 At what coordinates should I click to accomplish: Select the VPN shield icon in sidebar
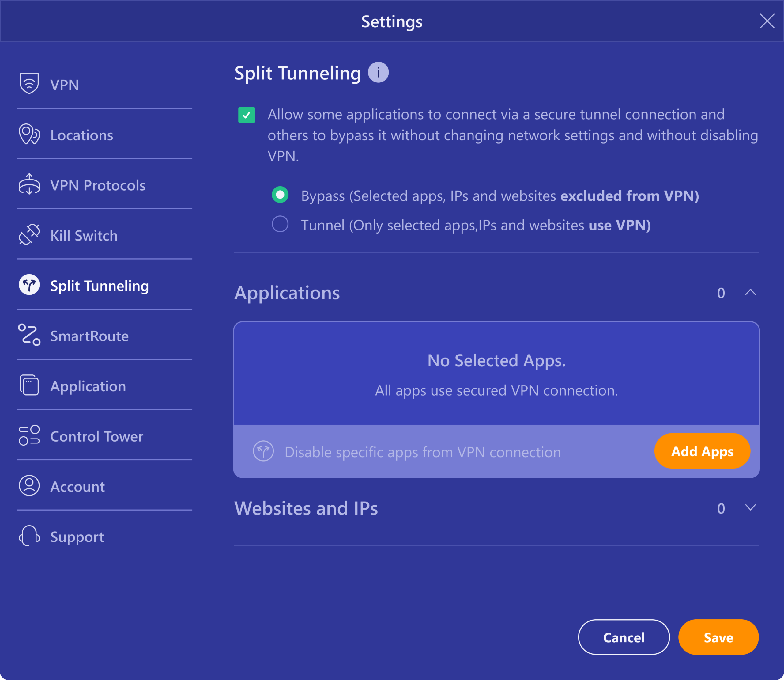pos(30,83)
